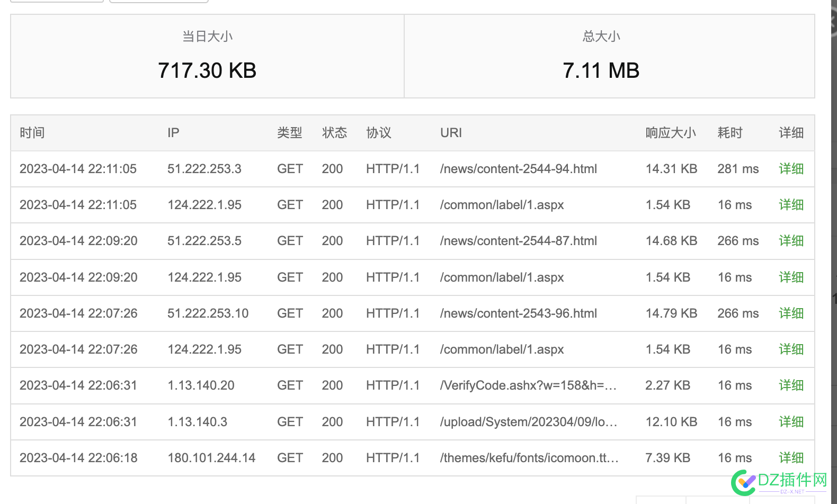This screenshot has width=837, height=504.
Task: Click the URI column header
Action: (451, 133)
